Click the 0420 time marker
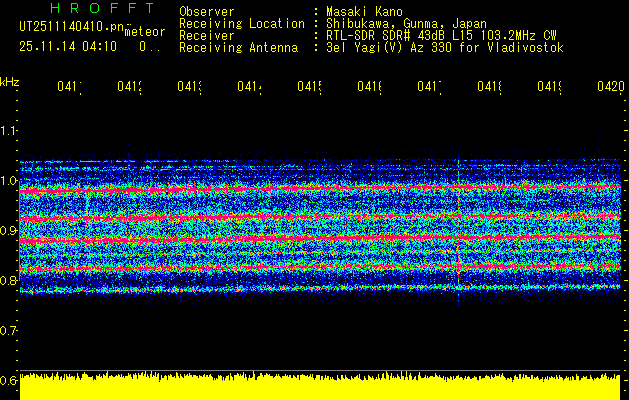The image size is (629, 400). tap(608, 88)
